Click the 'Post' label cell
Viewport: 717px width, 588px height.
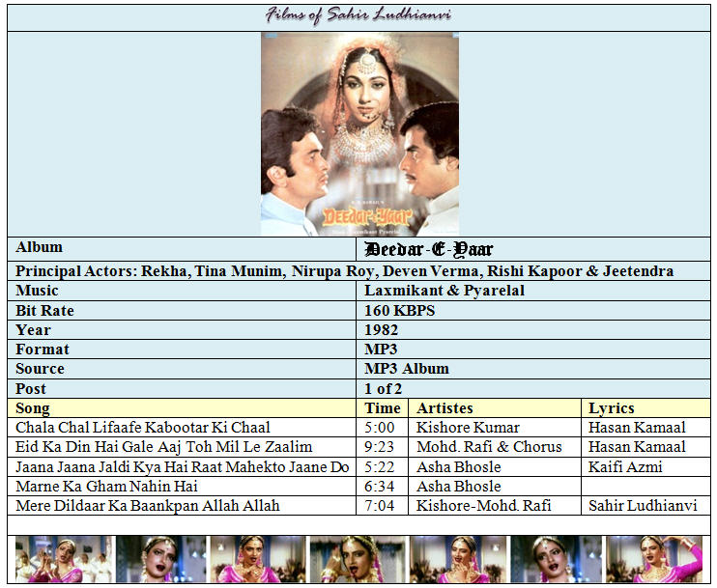coord(182,389)
